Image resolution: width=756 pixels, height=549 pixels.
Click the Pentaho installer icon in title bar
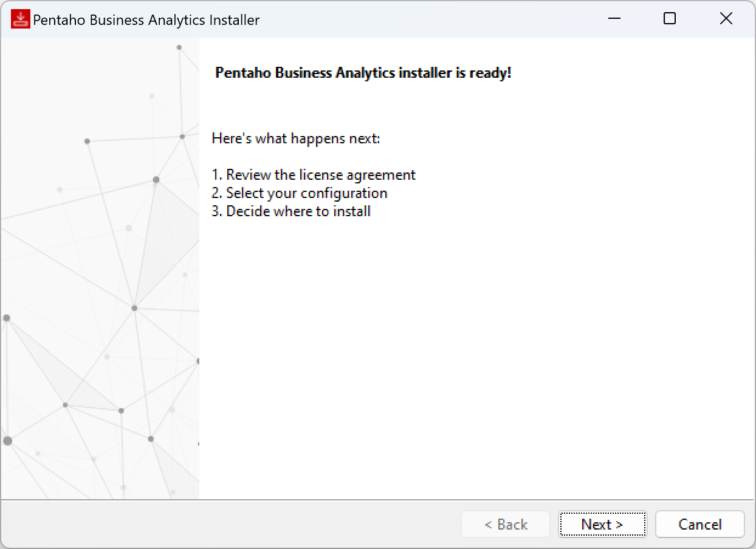(x=20, y=19)
